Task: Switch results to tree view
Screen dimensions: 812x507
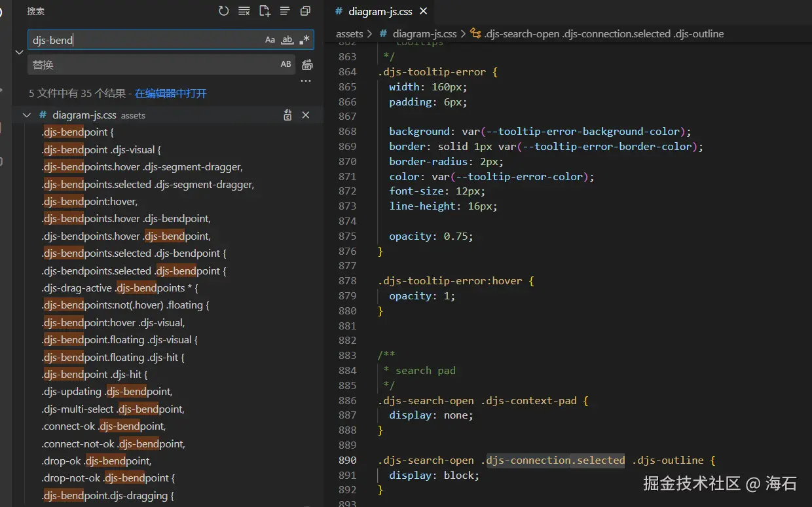Action: tap(285, 11)
